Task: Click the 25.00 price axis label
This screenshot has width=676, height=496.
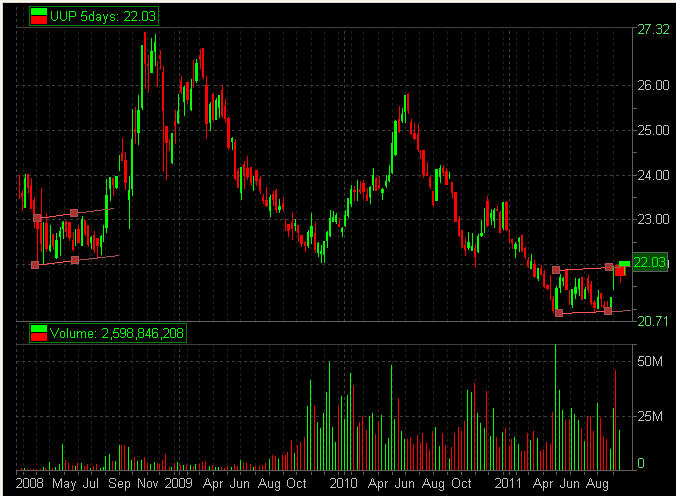Action: coord(653,130)
